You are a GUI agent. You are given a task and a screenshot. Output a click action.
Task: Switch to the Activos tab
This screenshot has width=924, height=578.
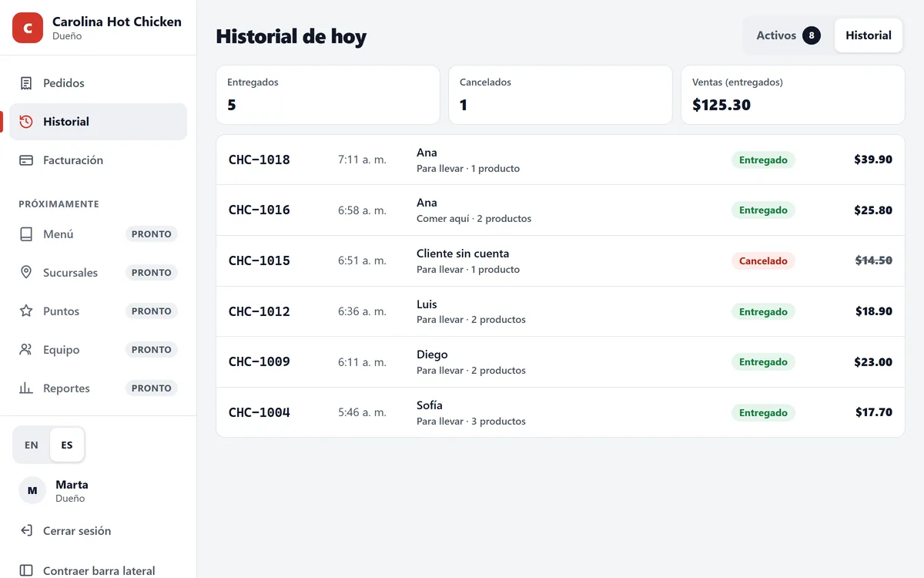[788, 35]
